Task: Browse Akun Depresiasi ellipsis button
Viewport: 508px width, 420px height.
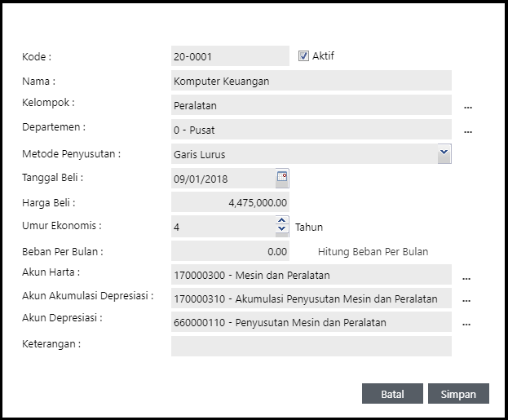Action: (466, 324)
